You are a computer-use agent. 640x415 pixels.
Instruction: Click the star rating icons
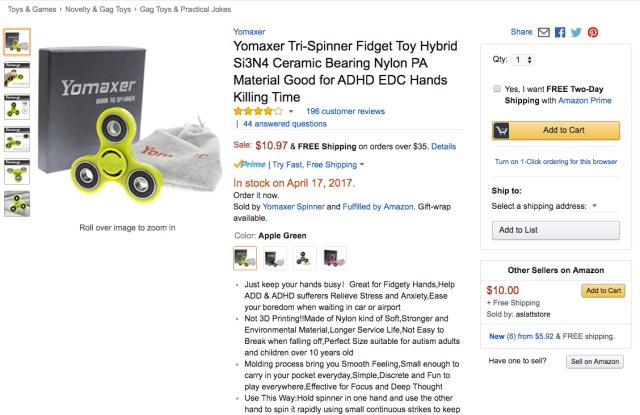258,111
